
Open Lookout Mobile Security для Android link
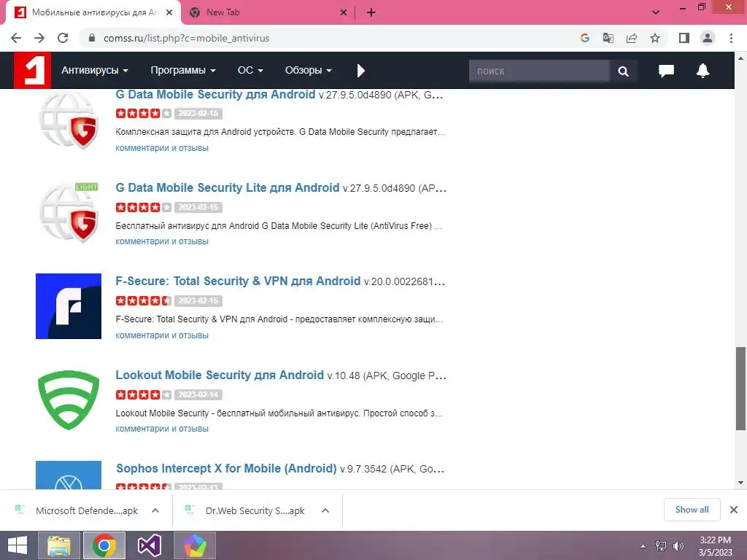220,375
